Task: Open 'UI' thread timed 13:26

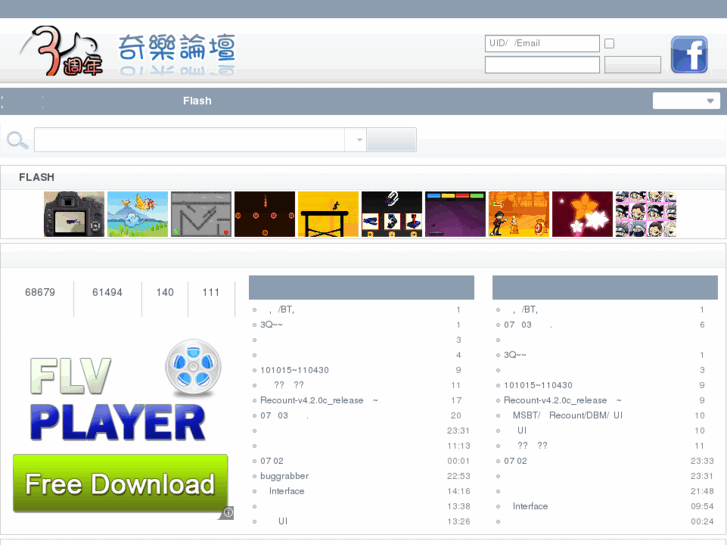Action: point(283,521)
